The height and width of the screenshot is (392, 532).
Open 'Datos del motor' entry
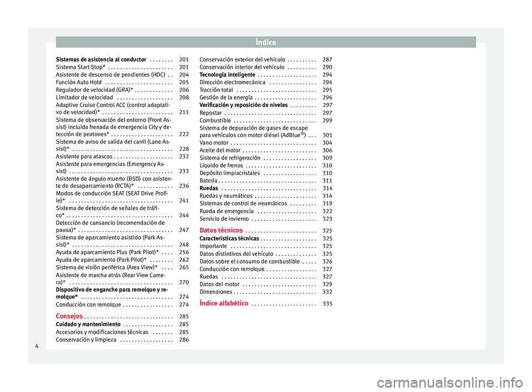tap(219, 284)
